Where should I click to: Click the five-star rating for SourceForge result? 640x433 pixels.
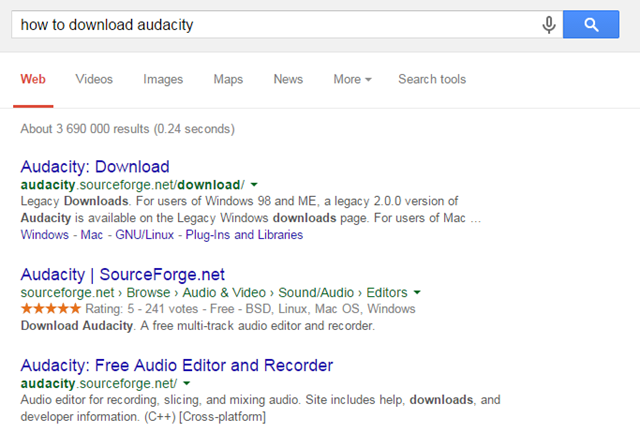(51, 309)
